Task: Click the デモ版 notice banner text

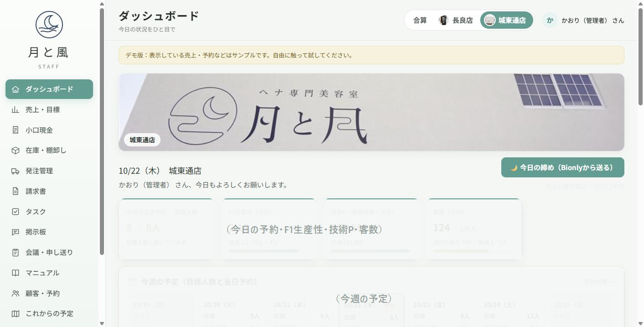Action: (x=239, y=55)
